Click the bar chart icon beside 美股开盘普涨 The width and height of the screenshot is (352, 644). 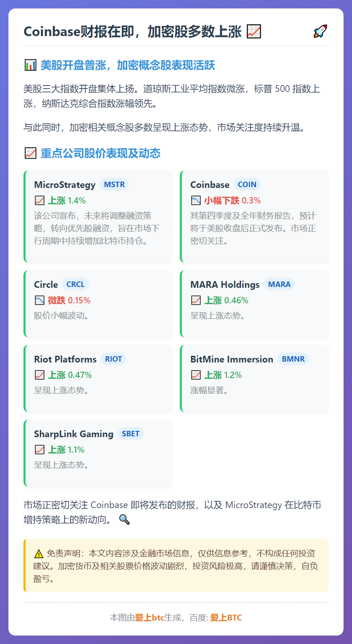tap(30, 65)
